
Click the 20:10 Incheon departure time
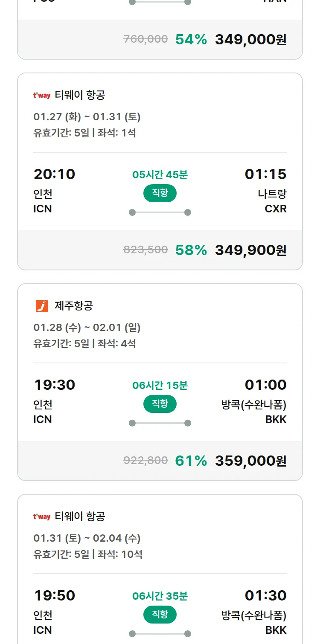coord(54,174)
